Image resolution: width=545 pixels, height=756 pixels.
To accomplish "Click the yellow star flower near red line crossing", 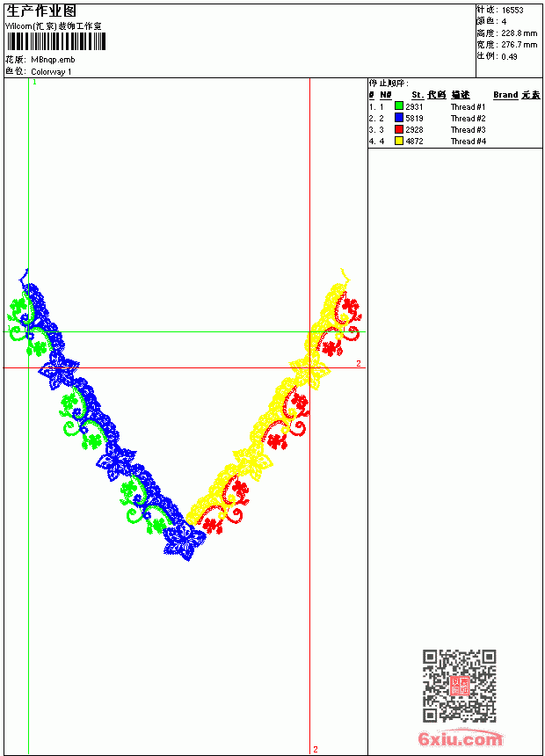I will pos(311,371).
